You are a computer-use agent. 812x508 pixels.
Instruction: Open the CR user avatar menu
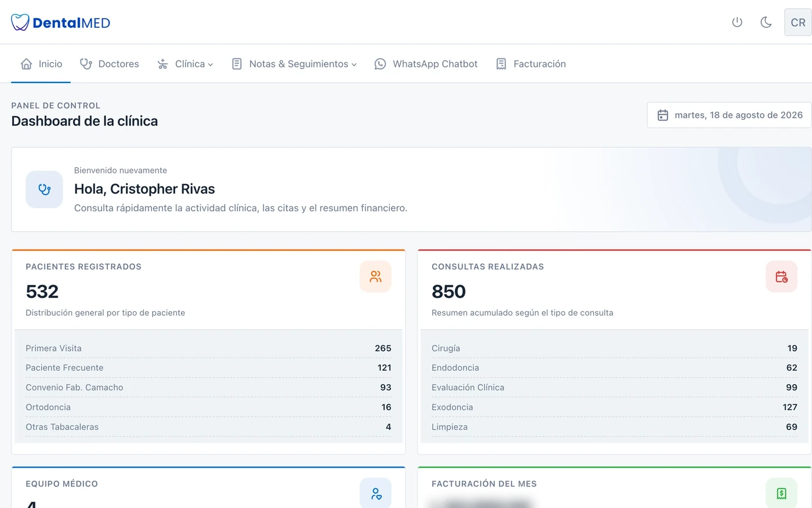(798, 23)
